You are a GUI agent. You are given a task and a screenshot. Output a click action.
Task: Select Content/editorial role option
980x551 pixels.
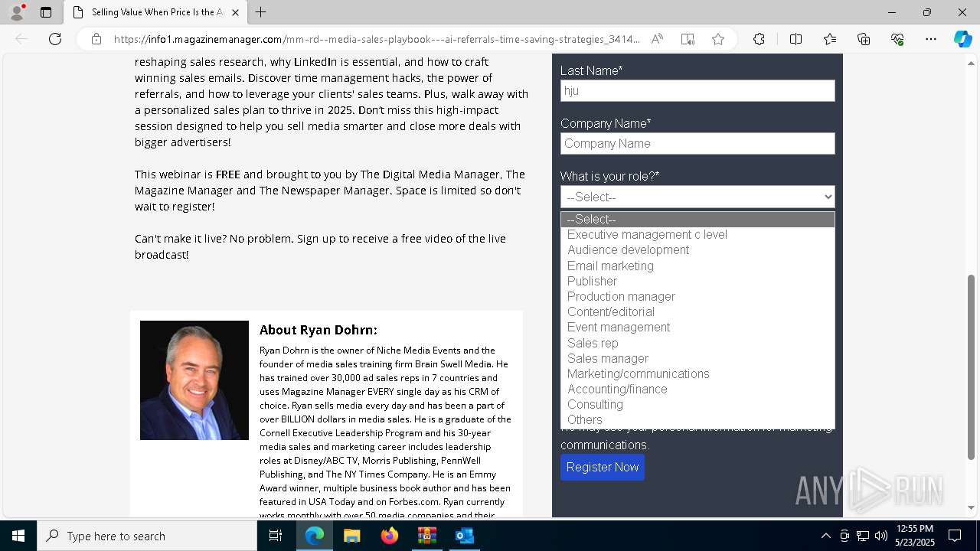pos(697,312)
